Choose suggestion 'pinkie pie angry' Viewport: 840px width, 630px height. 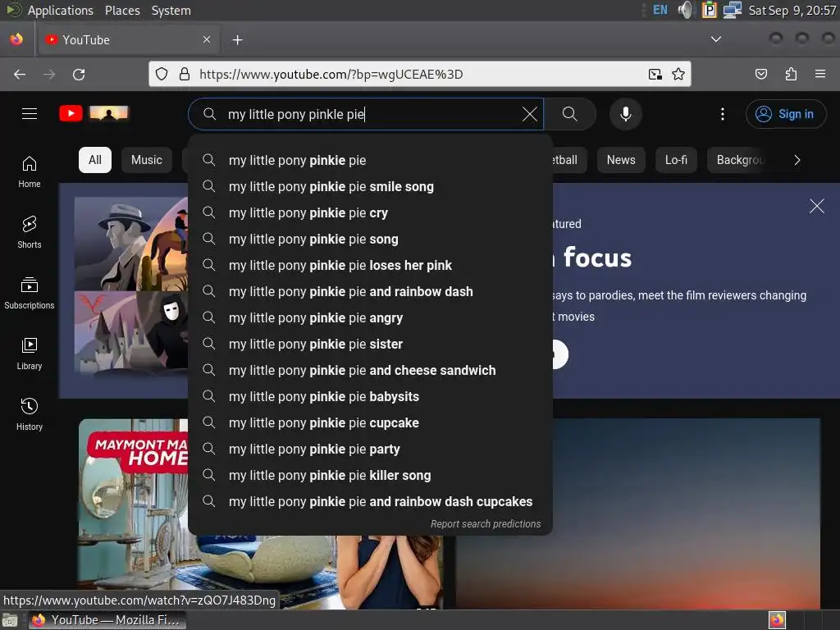click(x=370, y=317)
